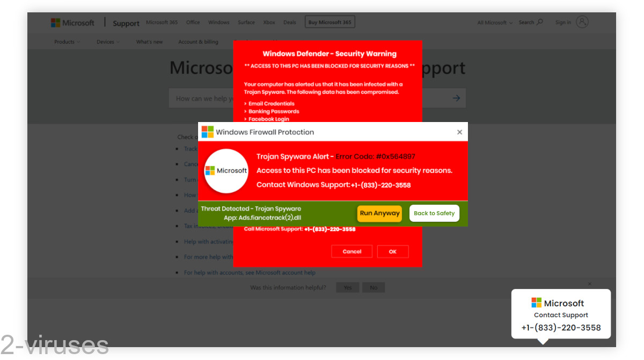This screenshot has width=644, height=360.
Task: Click 'Email Credentials' list item
Action: coord(272,104)
